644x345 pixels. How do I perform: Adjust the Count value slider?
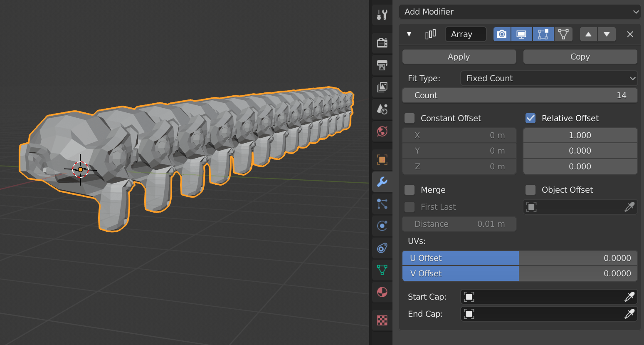[x=519, y=95]
